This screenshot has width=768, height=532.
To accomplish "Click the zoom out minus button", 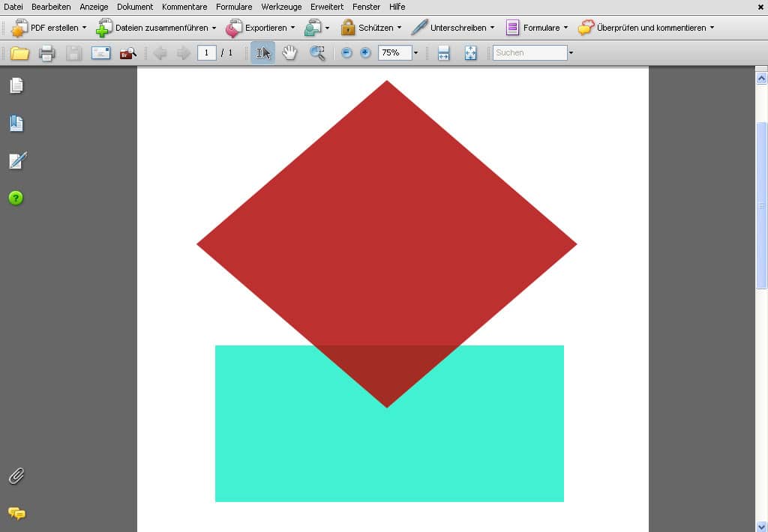I will [x=346, y=53].
